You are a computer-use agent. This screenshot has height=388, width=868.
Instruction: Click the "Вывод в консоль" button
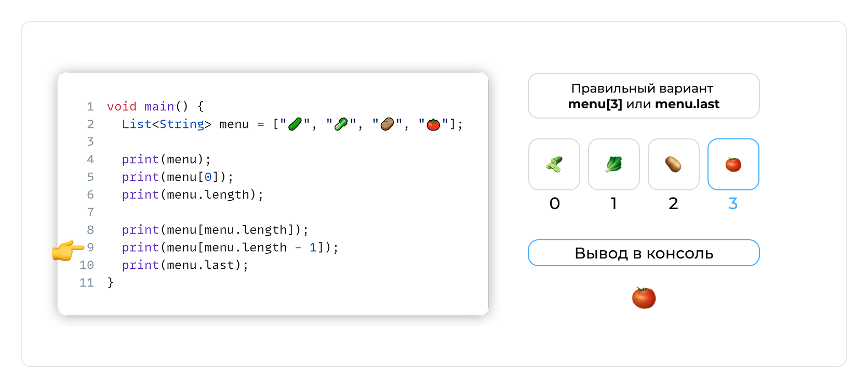(644, 253)
